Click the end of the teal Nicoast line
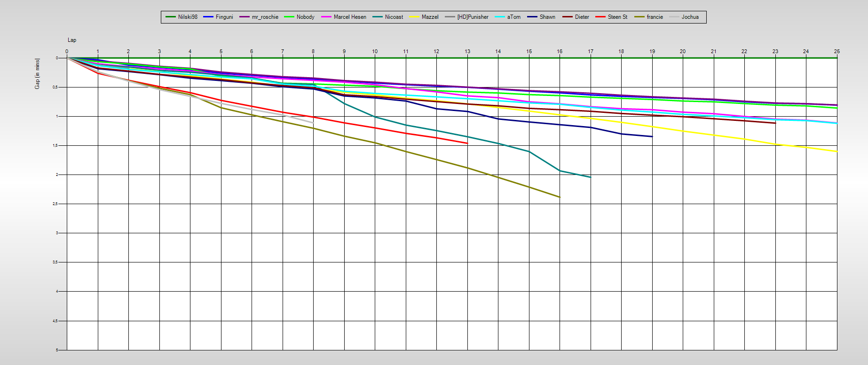The image size is (868, 365). pos(590,177)
